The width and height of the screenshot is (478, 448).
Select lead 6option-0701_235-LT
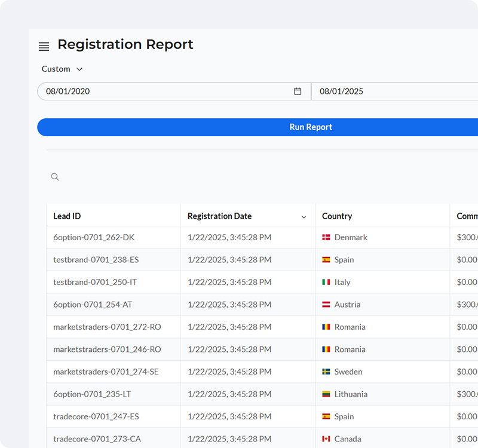pyautogui.click(x=92, y=394)
